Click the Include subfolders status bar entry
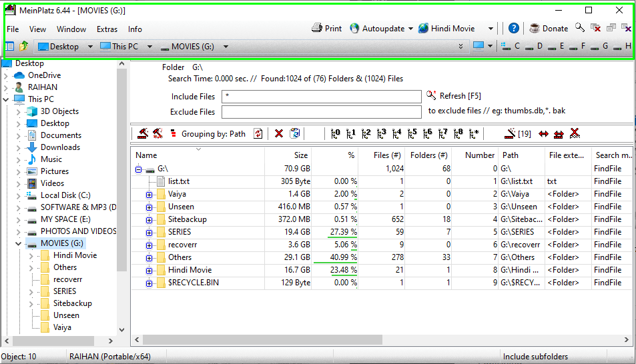The image size is (636, 364). (x=535, y=357)
